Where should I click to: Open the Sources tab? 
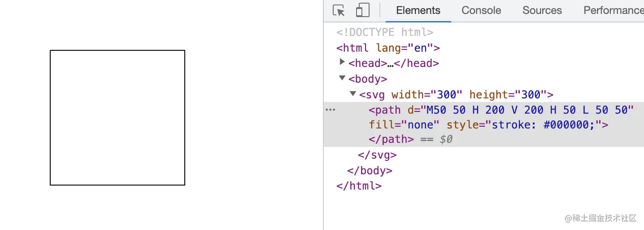[x=542, y=10]
